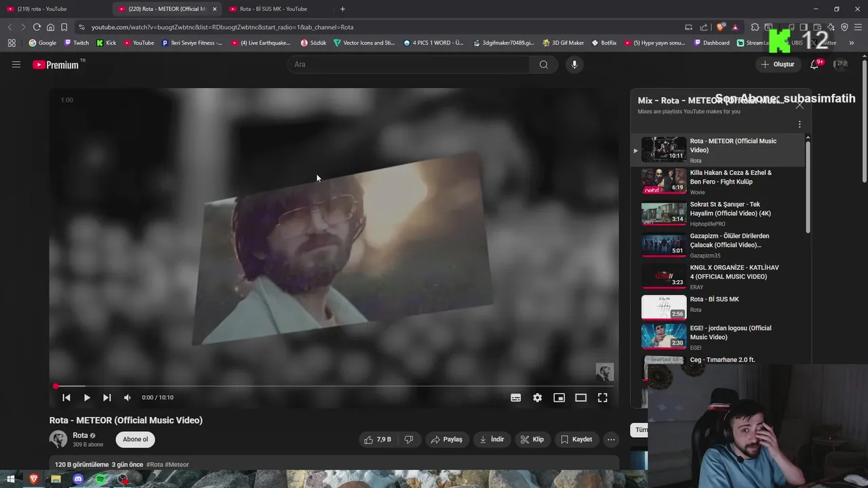Open the BotRix bookmark
The image size is (868, 488).
coord(604,43)
